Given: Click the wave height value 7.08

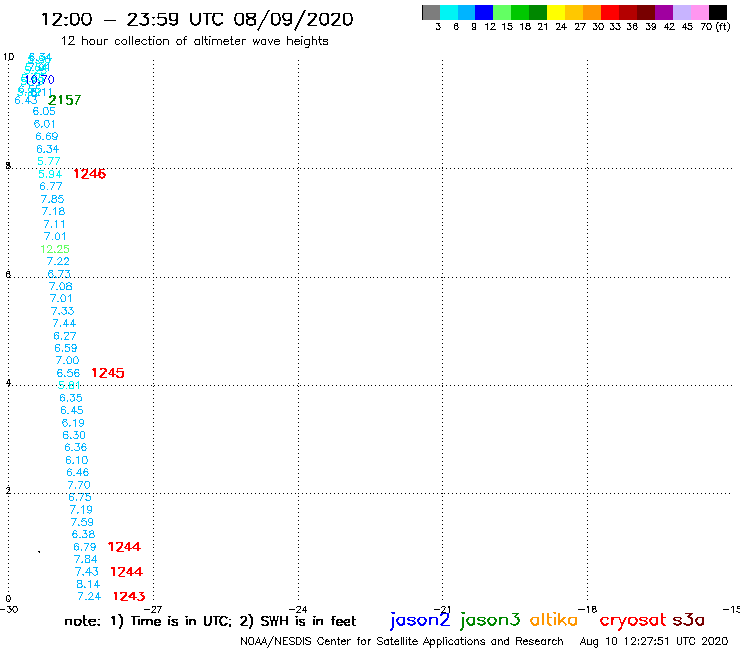Looking at the screenshot, I should (61, 286).
